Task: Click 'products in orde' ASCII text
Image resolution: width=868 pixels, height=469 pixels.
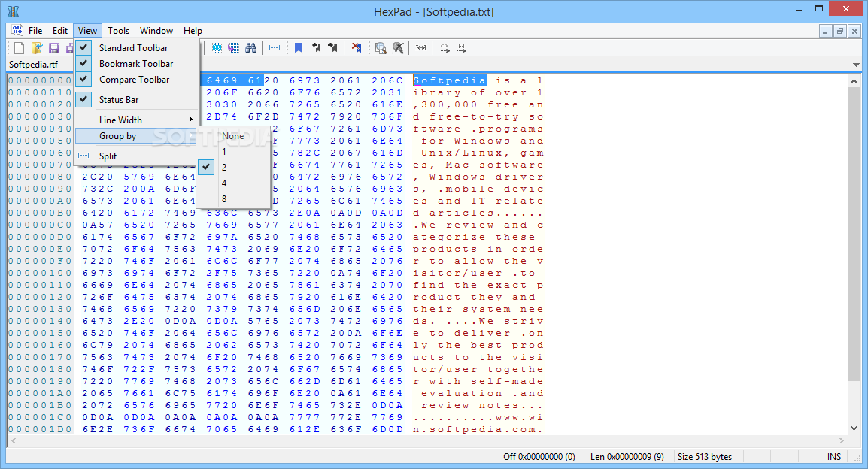Action: [478, 249]
